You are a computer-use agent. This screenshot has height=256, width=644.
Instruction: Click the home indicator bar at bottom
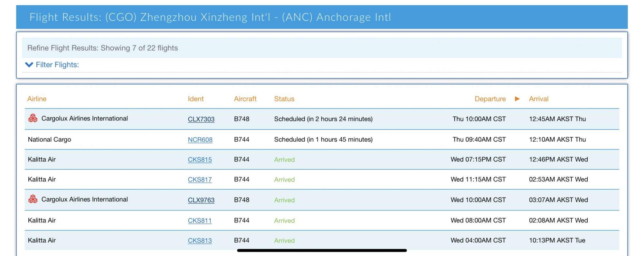click(x=322, y=250)
